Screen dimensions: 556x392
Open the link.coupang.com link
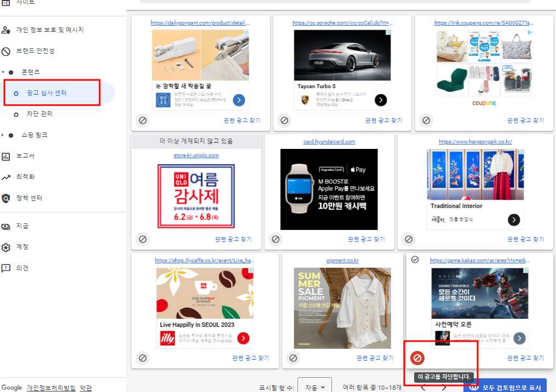coord(484,22)
